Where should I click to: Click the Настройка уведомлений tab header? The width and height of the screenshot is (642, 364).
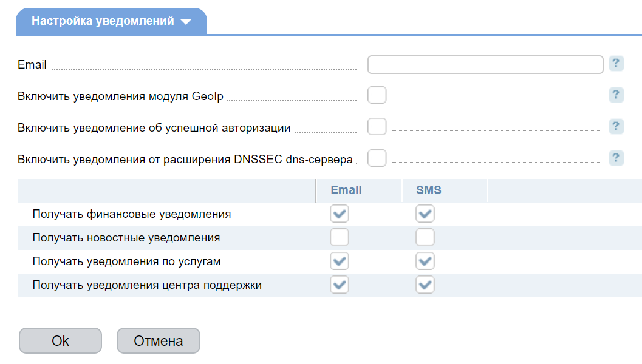click(x=103, y=21)
